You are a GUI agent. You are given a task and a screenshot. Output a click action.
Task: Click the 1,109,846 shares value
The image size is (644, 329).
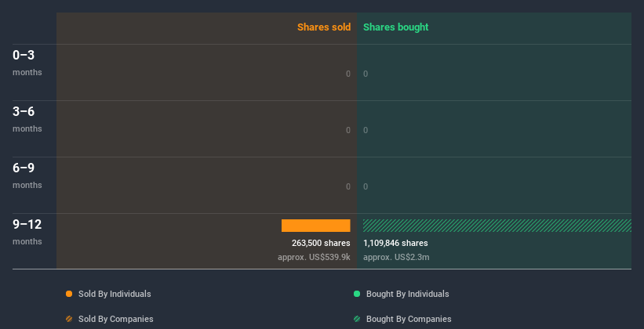pos(395,243)
